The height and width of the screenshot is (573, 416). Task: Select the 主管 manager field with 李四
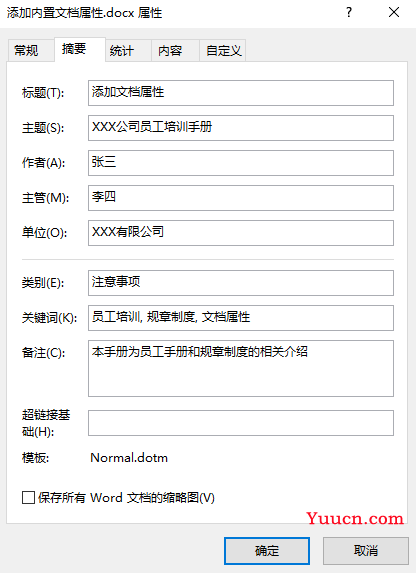[241, 198]
